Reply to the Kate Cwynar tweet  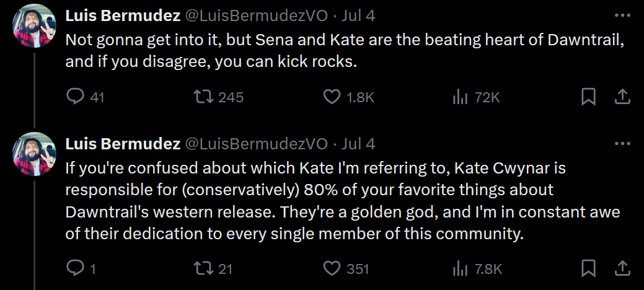click(x=74, y=268)
